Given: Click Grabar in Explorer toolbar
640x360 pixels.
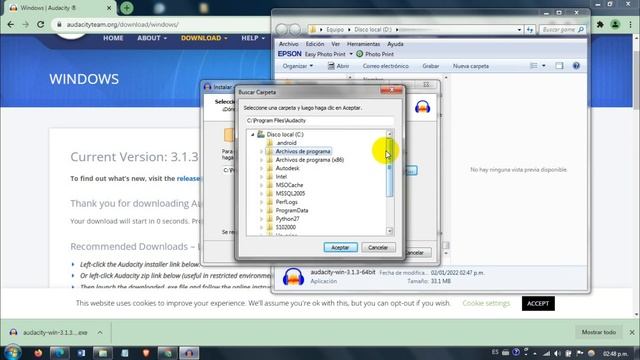Looking at the screenshot, I should pos(431,66).
